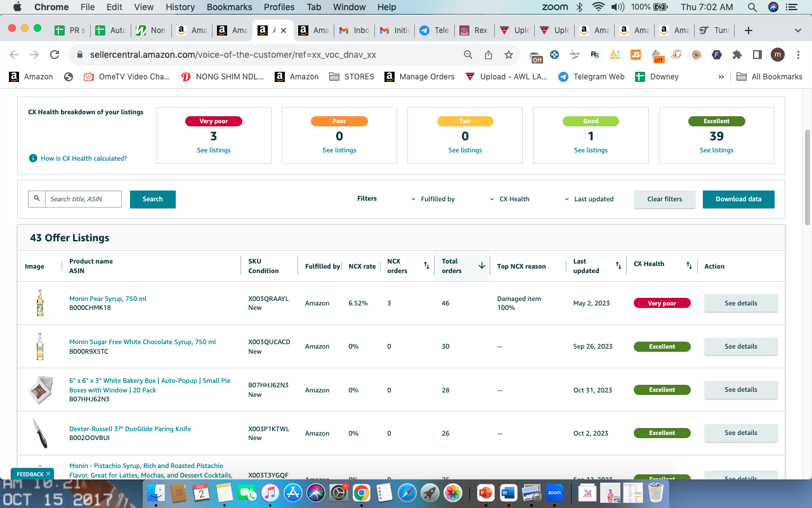Click the Download data button

(x=738, y=199)
